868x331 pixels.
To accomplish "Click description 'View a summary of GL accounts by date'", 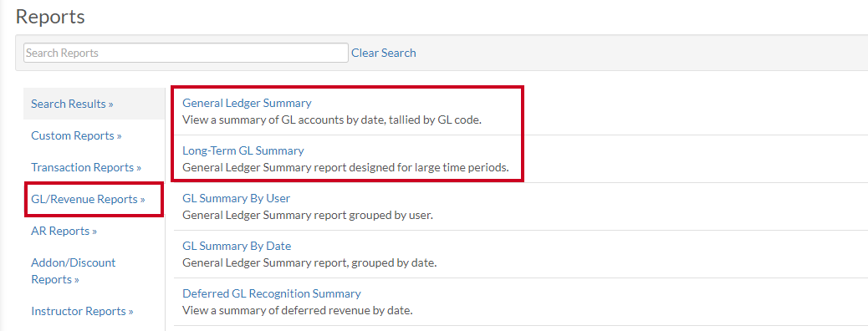I will tap(284, 120).
